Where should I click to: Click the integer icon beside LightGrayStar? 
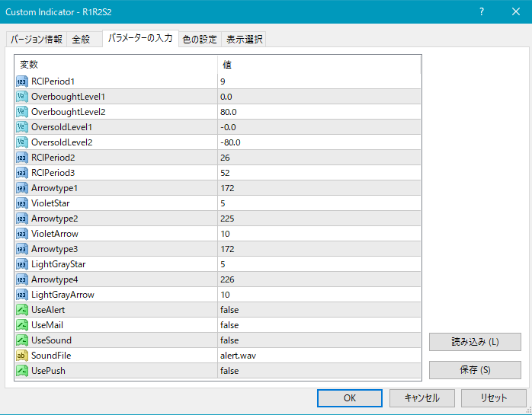21,264
